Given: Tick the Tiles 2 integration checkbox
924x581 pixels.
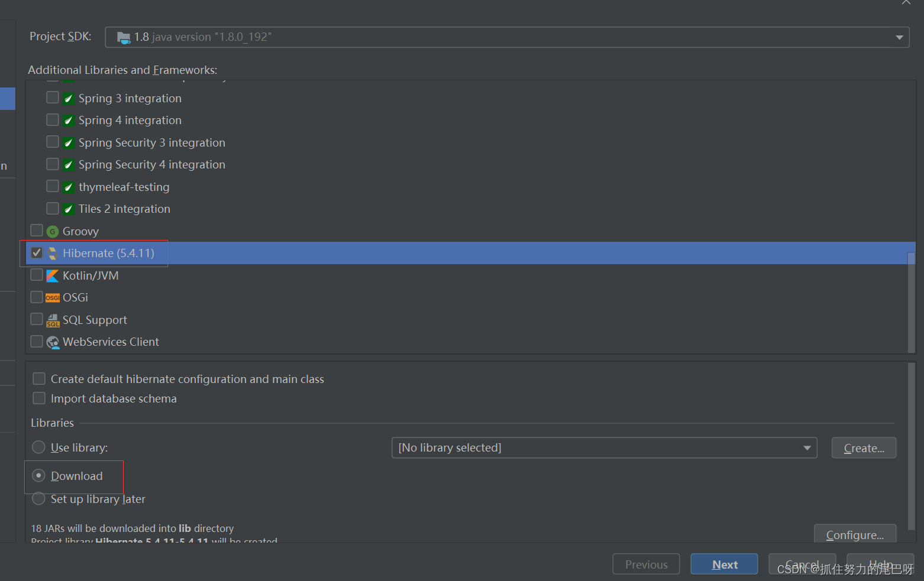Looking at the screenshot, I should click(53, 209).
